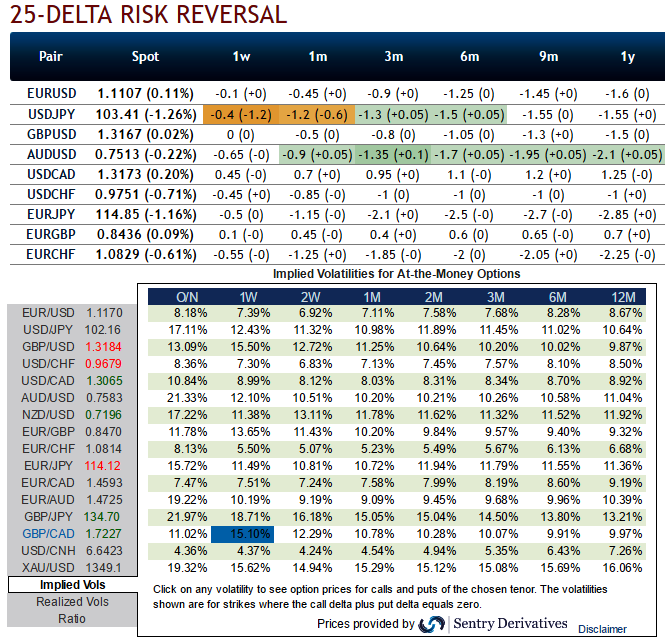The width and height of the screenshot is (665, 639).
Task: Click AUDUSD 3m risk reversal -1.35 (+0.1)
Action: pyautogui.click(x=393, y=155)
